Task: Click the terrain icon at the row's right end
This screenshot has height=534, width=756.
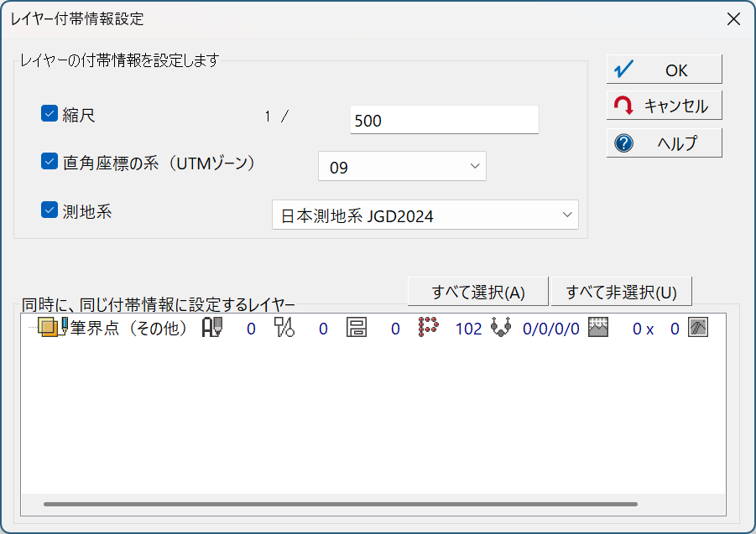Action: click(x=698, y=329)
